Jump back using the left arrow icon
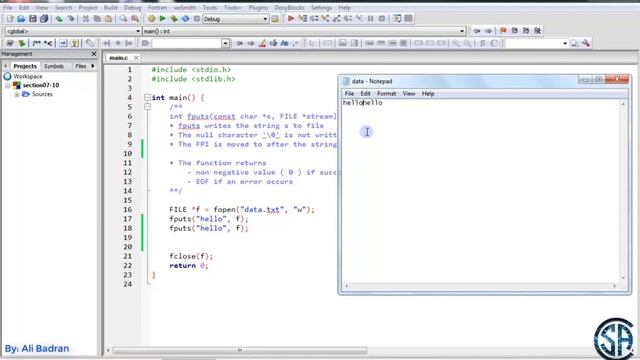 coord(477,31)
